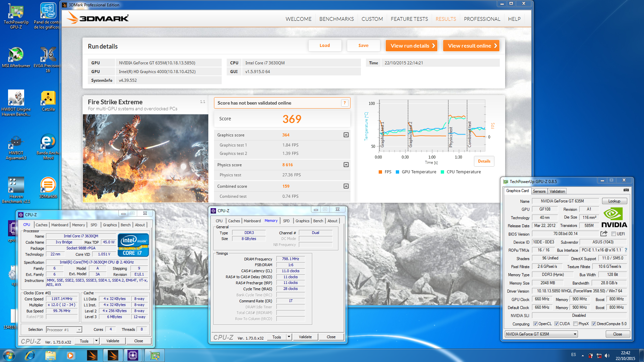Launch HWBOT Aquamark3 shortcut
644x362 pixels.
pos(16,147)
